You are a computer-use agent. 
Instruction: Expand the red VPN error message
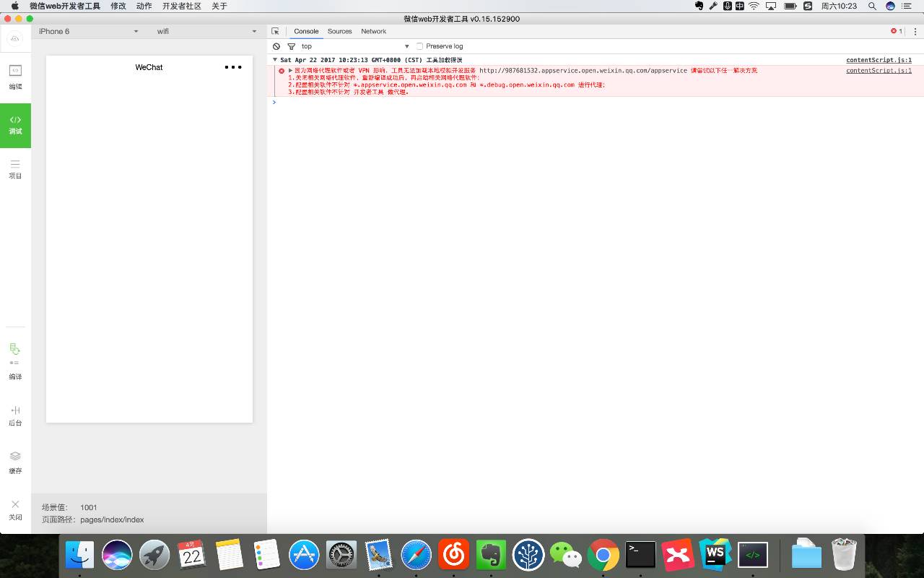tap(290, 71)
